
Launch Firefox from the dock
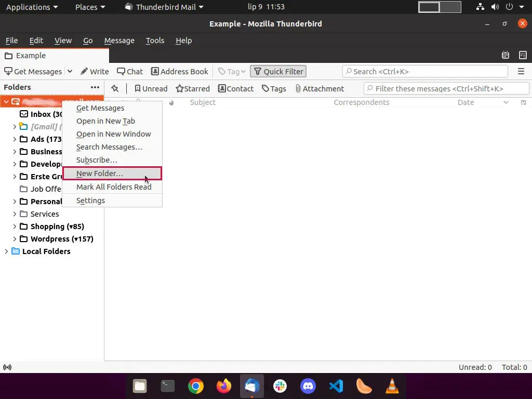point(223,386)
